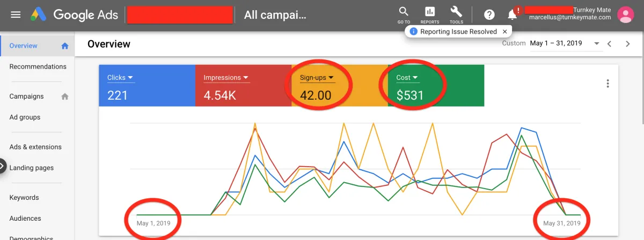The width and height of the screenshot is (644, 240).
Task: Open the account avatar
Action: click(x=626, y=14)
